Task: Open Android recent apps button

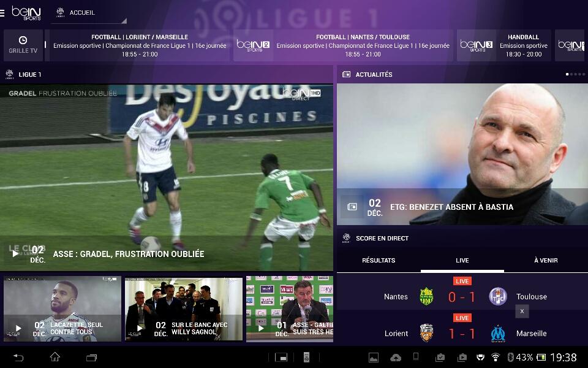Action: pyautogui.click(x=91, y=358)
